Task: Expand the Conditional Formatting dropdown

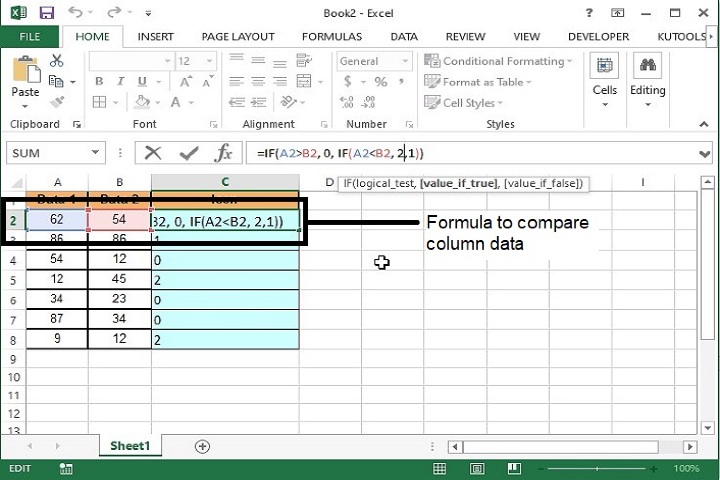Action: click(570, 61)
